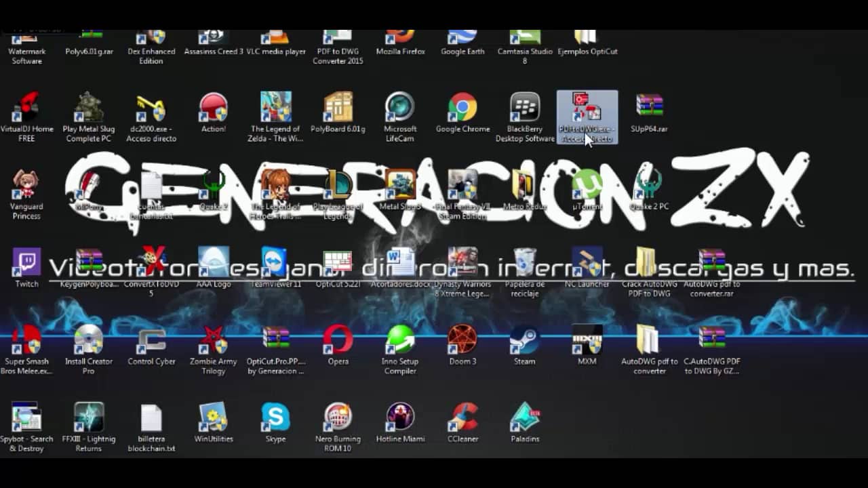The image size is (868, 488).
Task: Open Play Metal Slug Complete PC icon
Action: (x=88, y=108)
